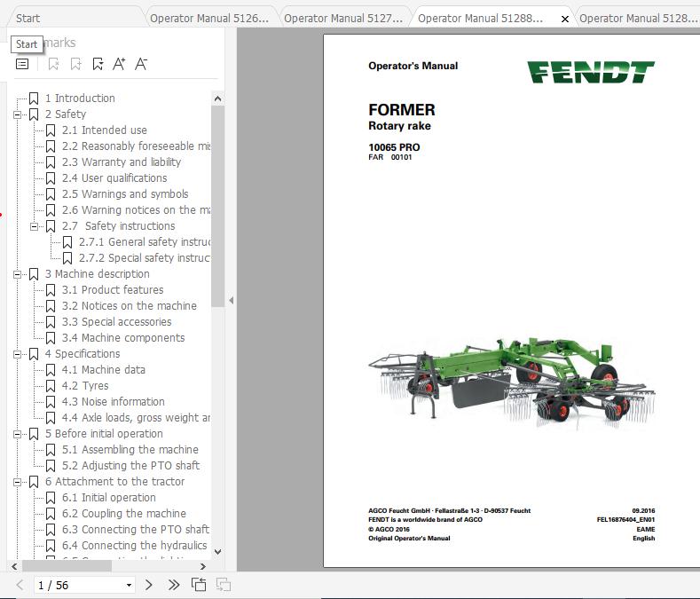Open bookmark 3.3 Special accessories
Viewport: 700px width, 599px height.
[x=116, y=322]
